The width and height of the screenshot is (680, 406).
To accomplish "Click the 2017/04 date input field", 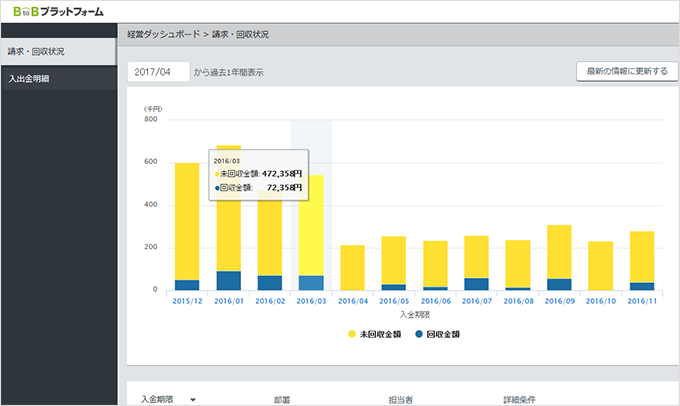I will [158, 72].
